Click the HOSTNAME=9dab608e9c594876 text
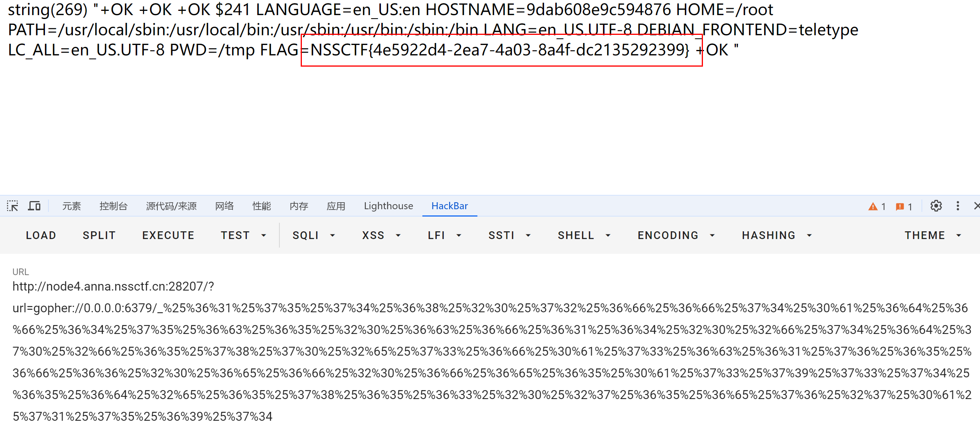 pyautogui.click(x=548, y=10)
